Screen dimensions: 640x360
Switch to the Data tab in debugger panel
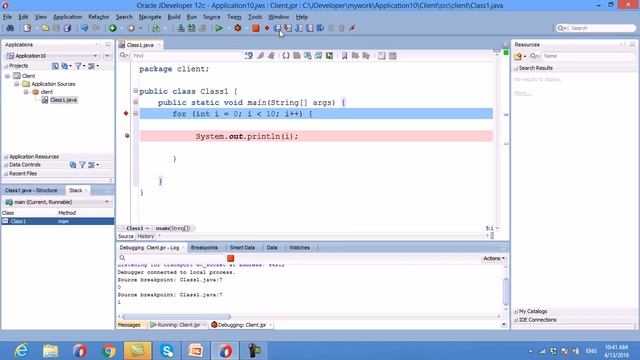pos(272,248)
